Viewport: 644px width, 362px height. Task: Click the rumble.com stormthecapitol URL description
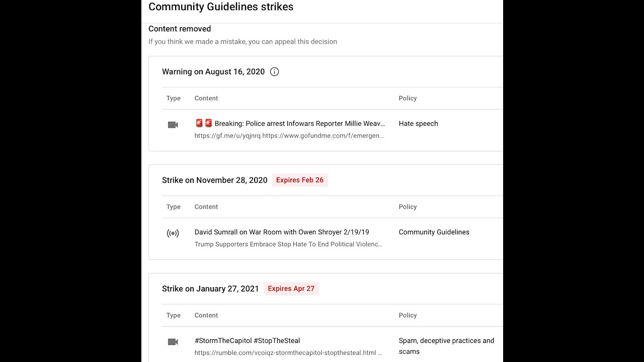[x=288, y=353]
